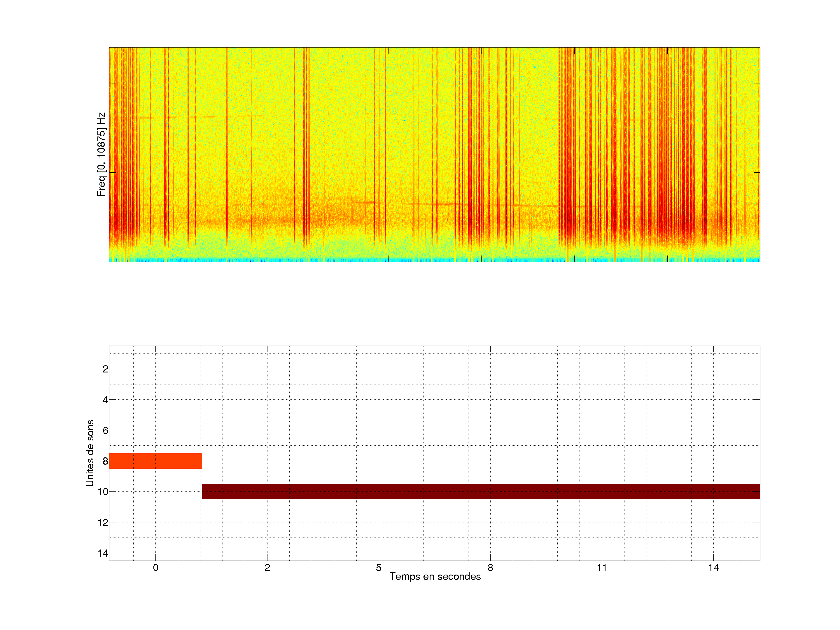Click the y-axis tick label 12

[103, 523]
